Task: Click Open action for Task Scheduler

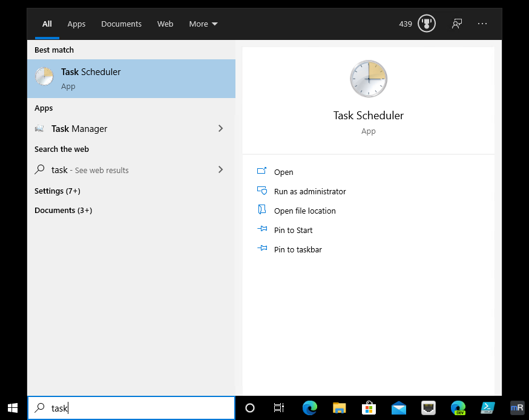Action: pyautogui.click(x=284, y=172)
